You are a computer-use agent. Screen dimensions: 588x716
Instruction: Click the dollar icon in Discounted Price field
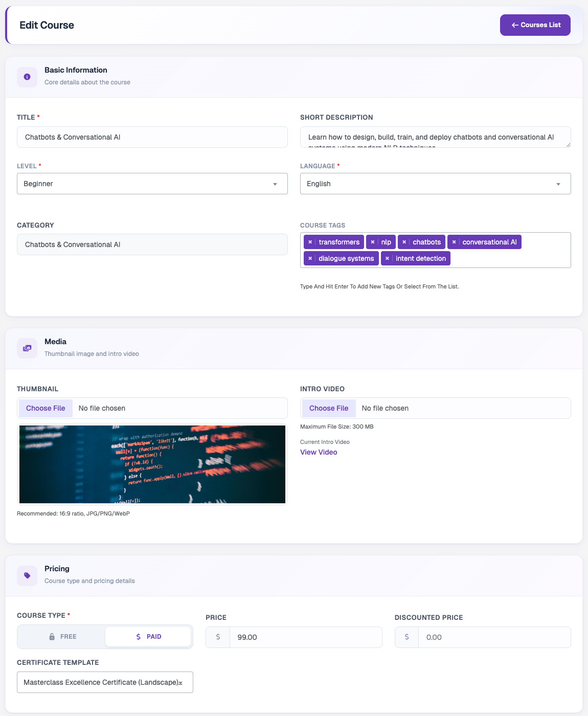coord(407,637)
